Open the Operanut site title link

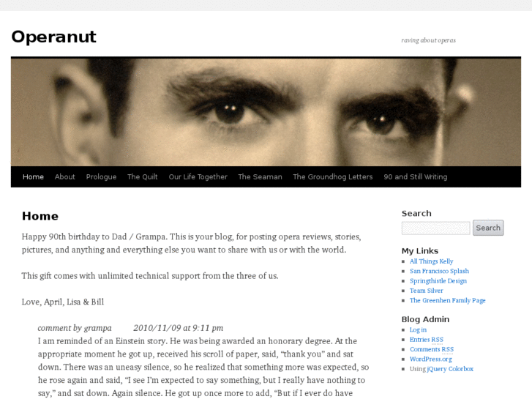(53, 37)
